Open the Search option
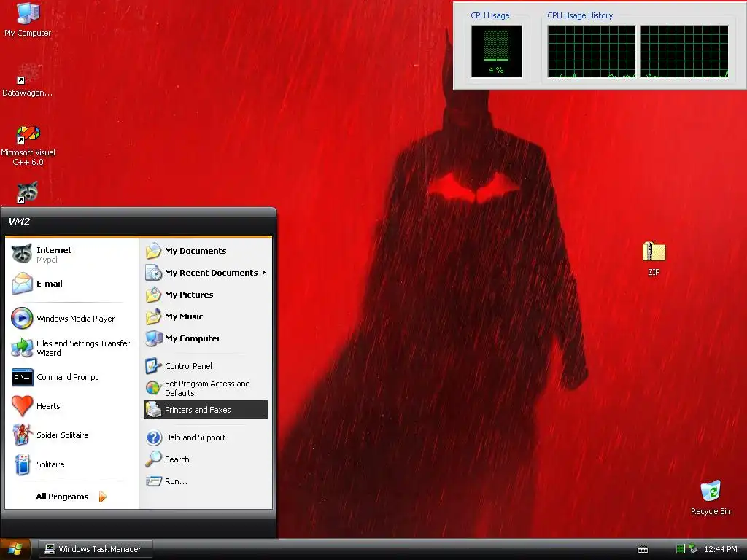The width and height of the screenshot is (747, 560). pyautogui.click(x=205, y=459)
